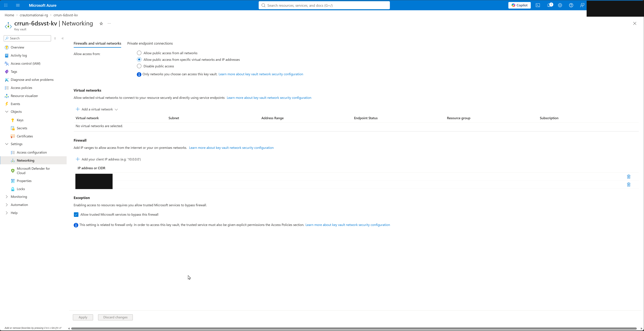This screenshot has width=644, height=331.
Task: Select Allow public access from all networks
Action: point(139,53)
